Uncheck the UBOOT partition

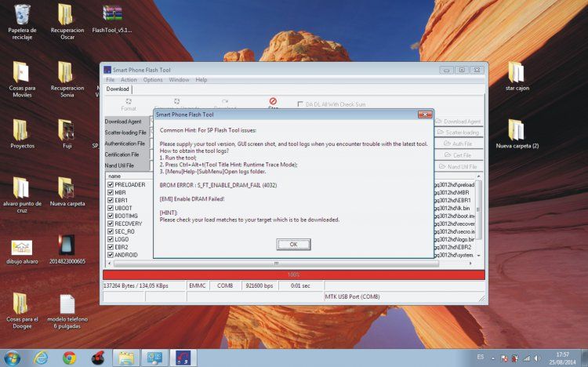point(111,208)
